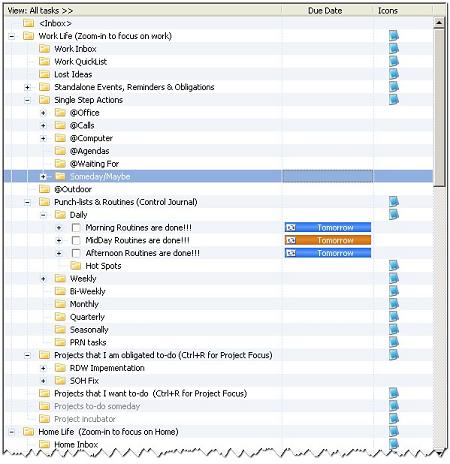
Task: Click the note icon in the Bi-Weekly row
Action: pyautogui.click(x=394, y=291)
